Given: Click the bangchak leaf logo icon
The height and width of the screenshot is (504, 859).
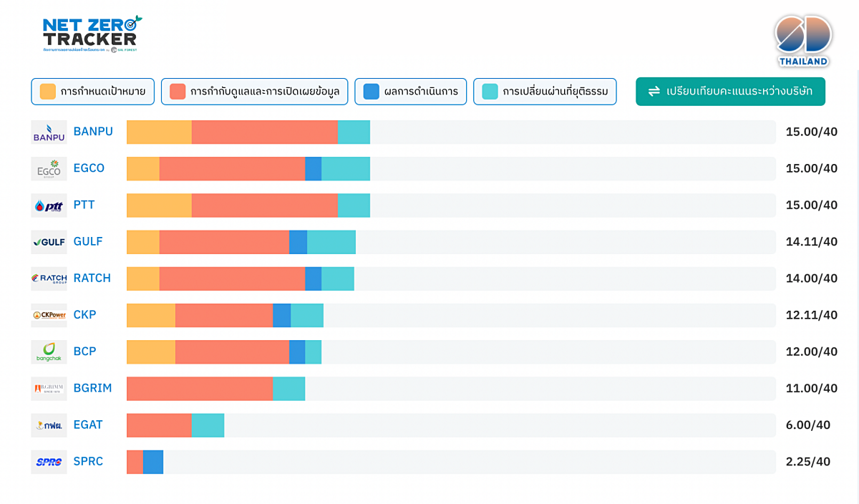Looking at the screenshot, I should coord(49,352).
